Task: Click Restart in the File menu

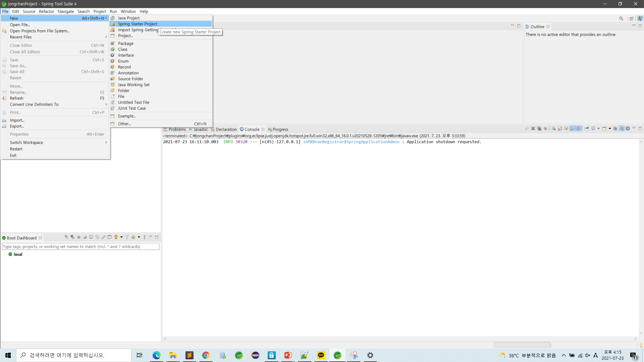Action: point(16,149)
